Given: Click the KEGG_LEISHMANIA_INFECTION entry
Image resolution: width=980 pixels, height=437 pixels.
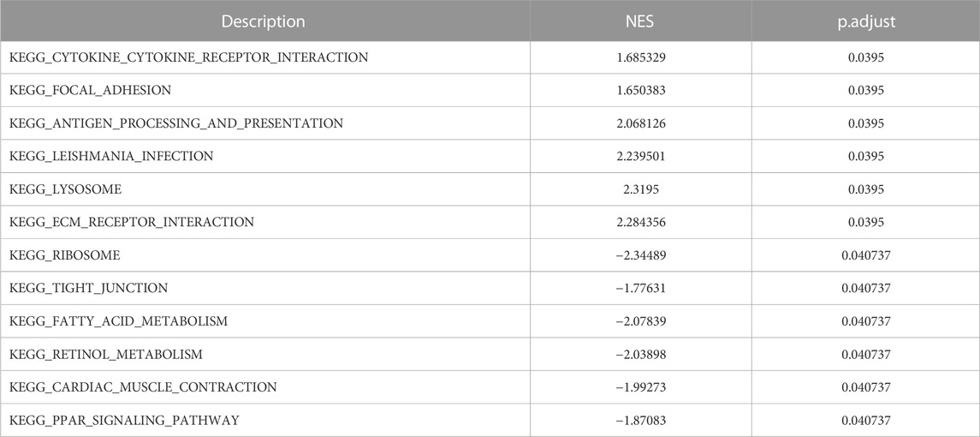Looking at the screenshot, I should 111,156.
